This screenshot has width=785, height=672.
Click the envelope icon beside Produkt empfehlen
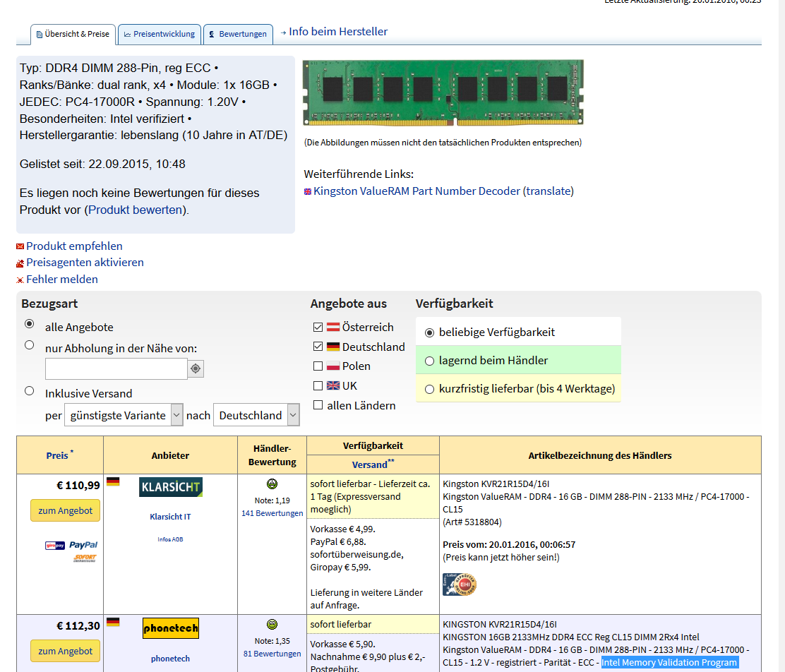pos(20,246)
